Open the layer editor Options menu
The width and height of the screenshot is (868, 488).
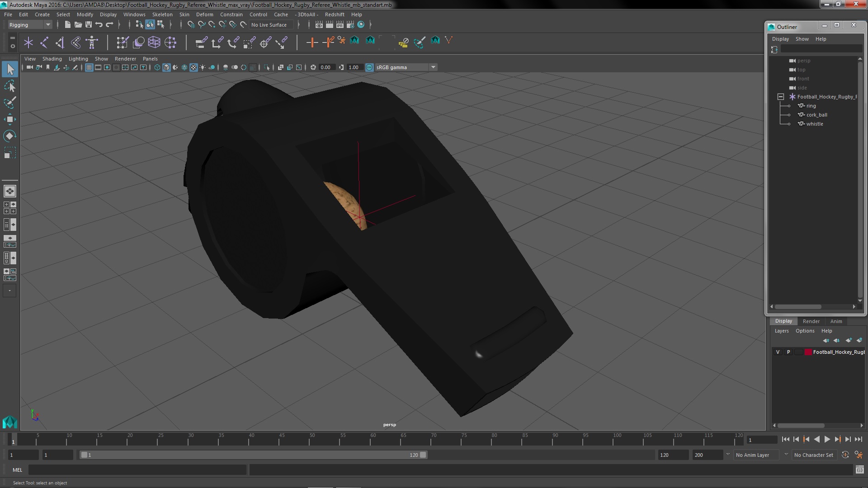click(805, 331)
